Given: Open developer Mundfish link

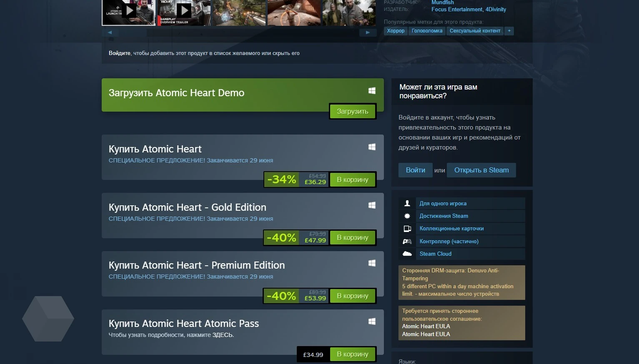Looking at the screenshot, I should pos(443,2).
